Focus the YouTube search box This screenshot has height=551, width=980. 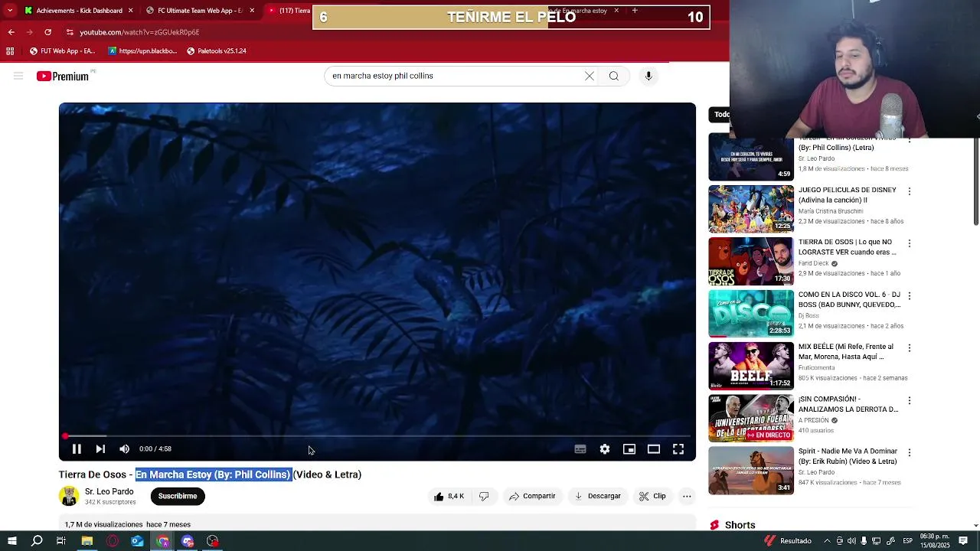point(456,76)
